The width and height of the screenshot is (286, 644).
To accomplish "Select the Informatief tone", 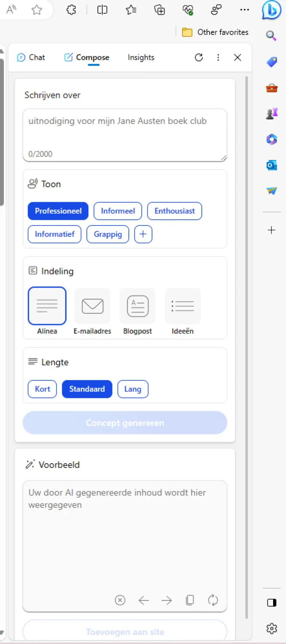I will point(55,234).
